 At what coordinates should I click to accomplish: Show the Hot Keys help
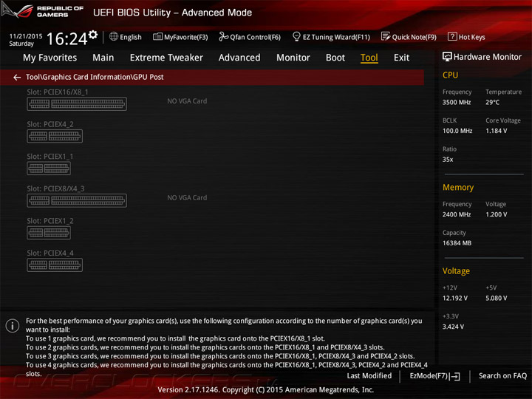click(x=466, y=37)
